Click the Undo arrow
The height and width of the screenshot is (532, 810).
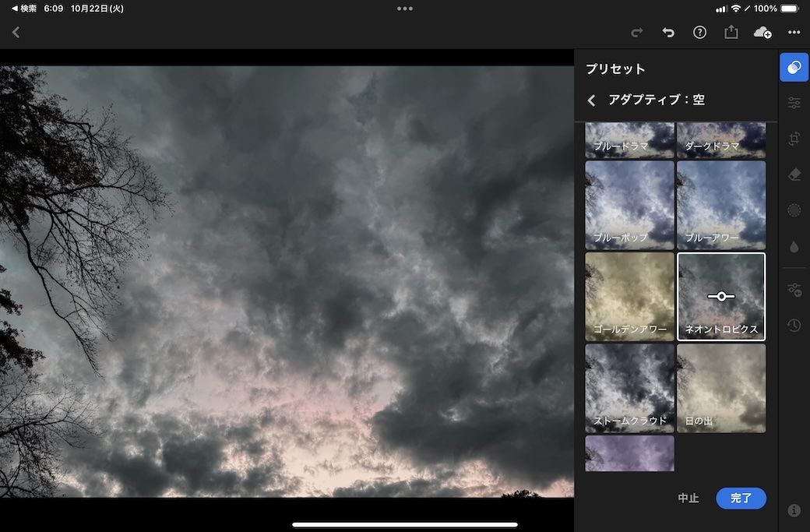[668, 32]
